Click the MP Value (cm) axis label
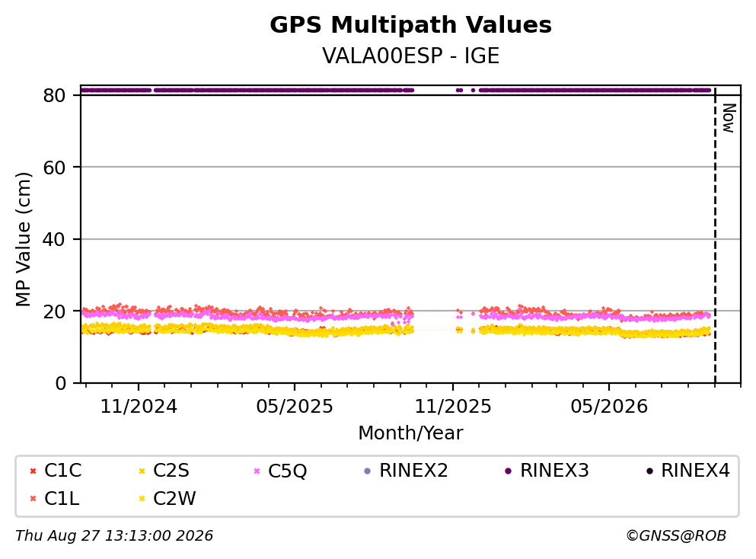Screen dimensions: 756x559 pos(23,239)
